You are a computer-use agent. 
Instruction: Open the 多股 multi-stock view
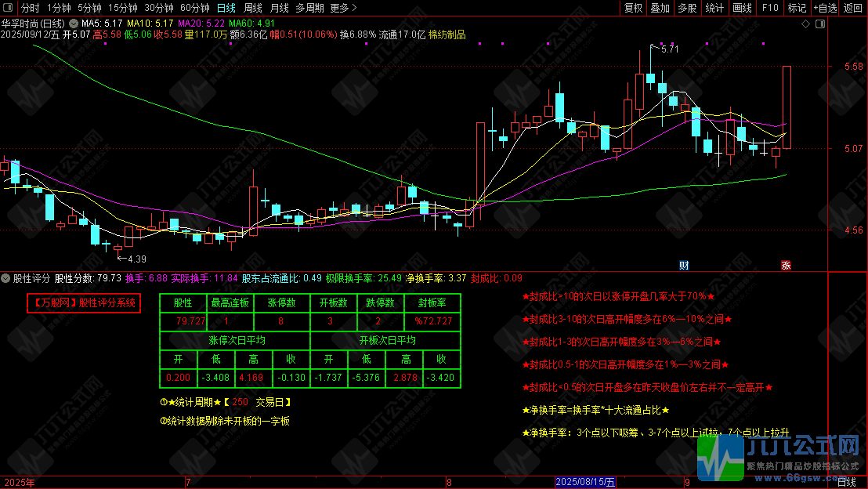pyautogui.click(x=687, y=8)
